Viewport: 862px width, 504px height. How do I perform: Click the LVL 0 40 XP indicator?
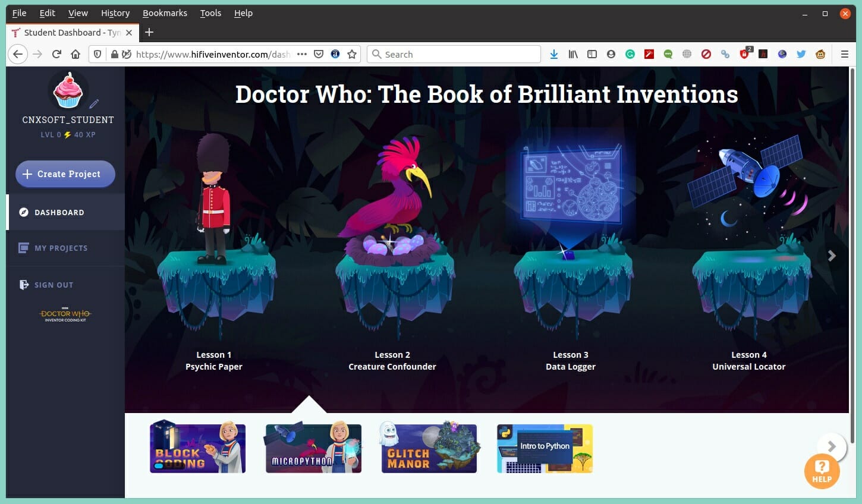pyautogui.click(x=68, y=135)
